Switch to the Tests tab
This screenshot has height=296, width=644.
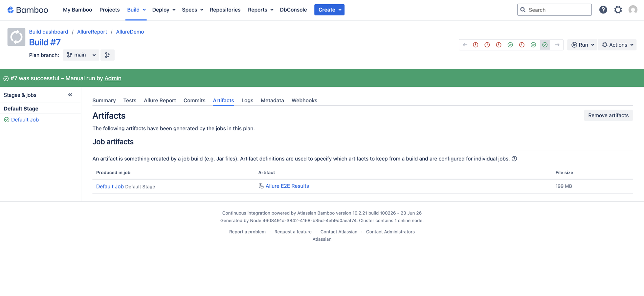(130, 100)
